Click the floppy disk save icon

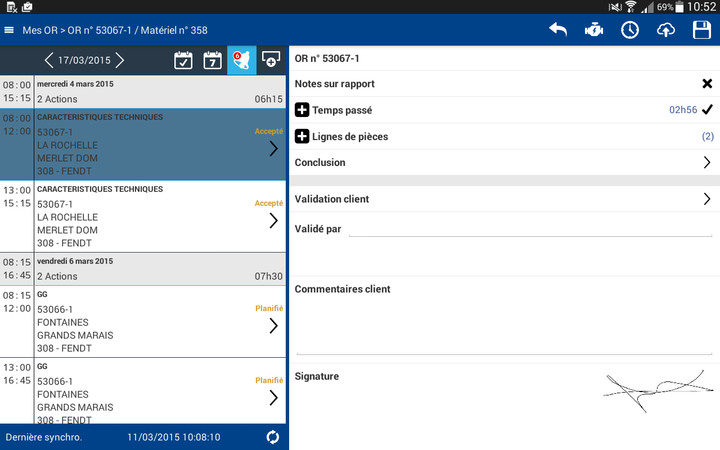coord(702,30)
